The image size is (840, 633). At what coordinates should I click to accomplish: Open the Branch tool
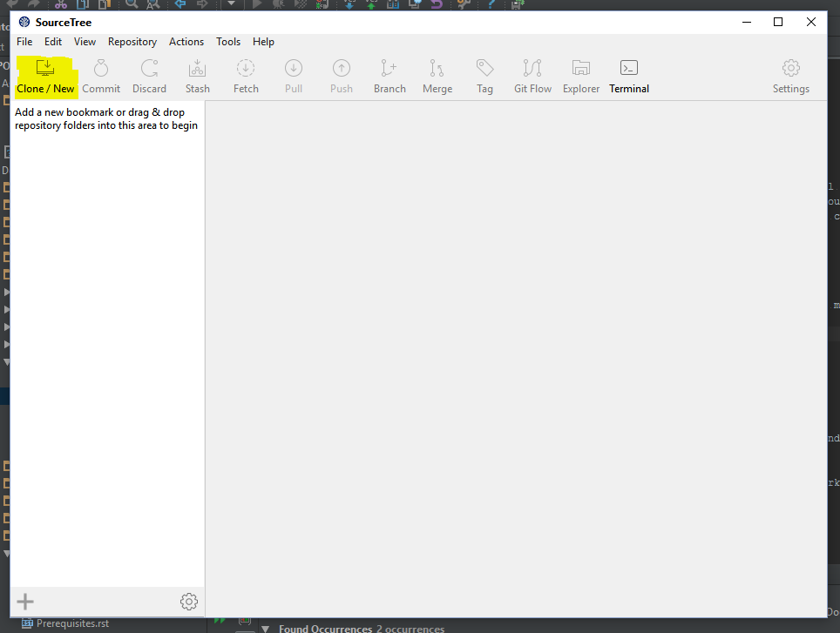point(390,77)
